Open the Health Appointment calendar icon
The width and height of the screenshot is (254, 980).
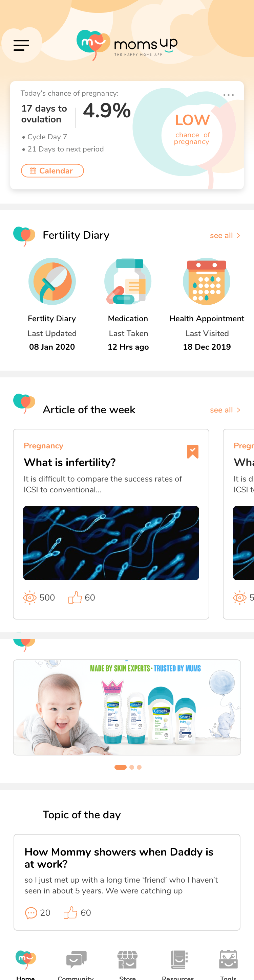click(206, 281)
